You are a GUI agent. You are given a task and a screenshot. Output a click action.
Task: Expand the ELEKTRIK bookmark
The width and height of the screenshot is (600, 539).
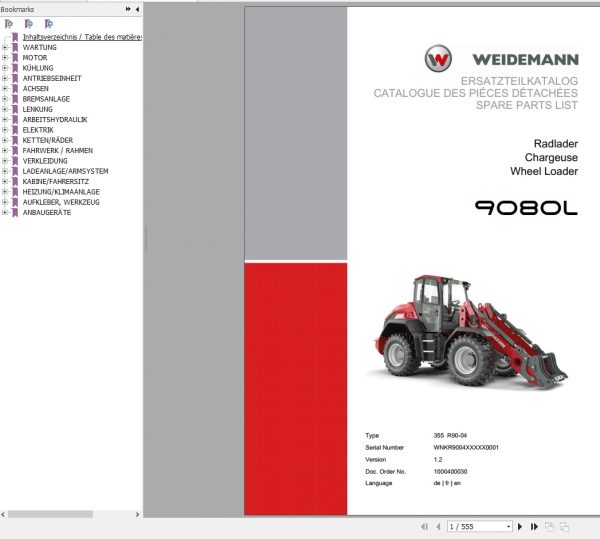[x=5, y=130]
